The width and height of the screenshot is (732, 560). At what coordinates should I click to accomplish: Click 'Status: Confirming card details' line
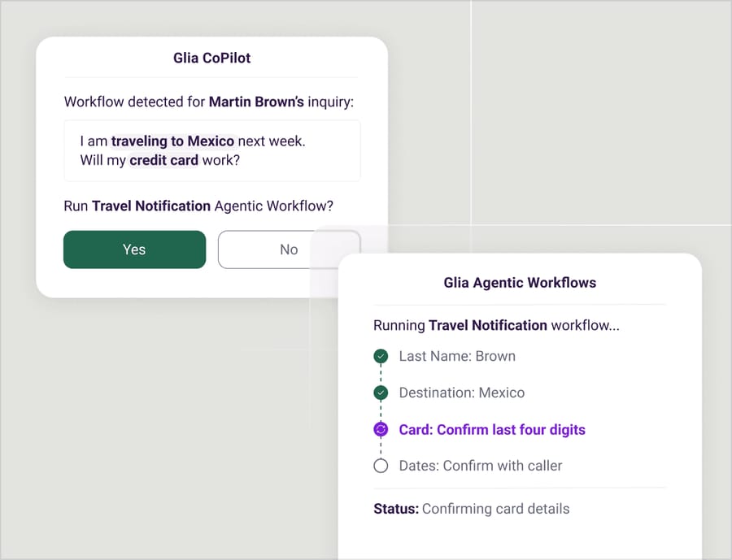coord(472,509)
